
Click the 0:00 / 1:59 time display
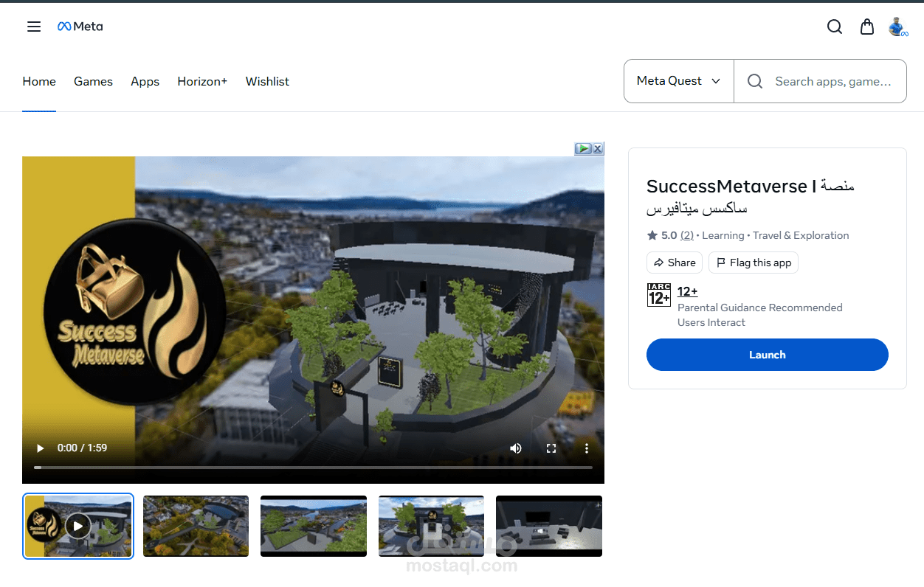pyautogui.click(x=82, y=448)
